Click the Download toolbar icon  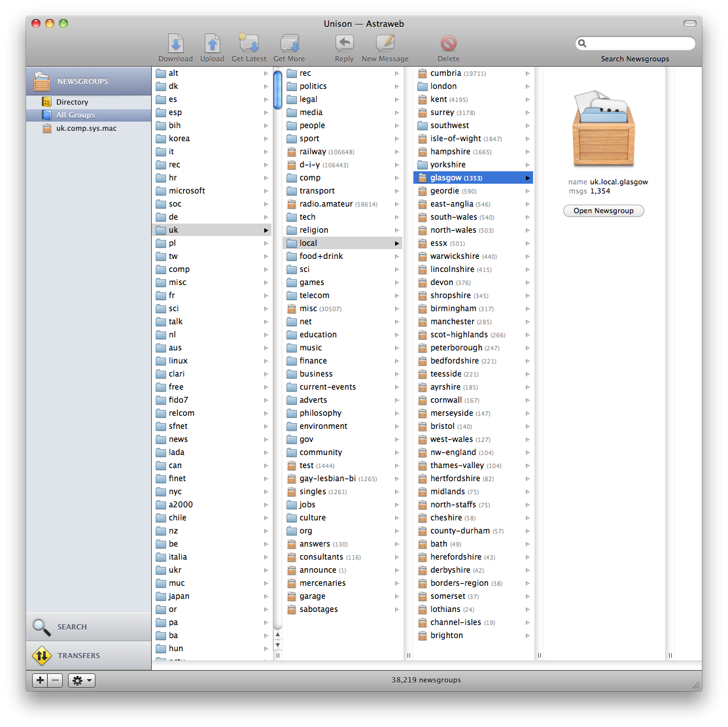[175, 44]
